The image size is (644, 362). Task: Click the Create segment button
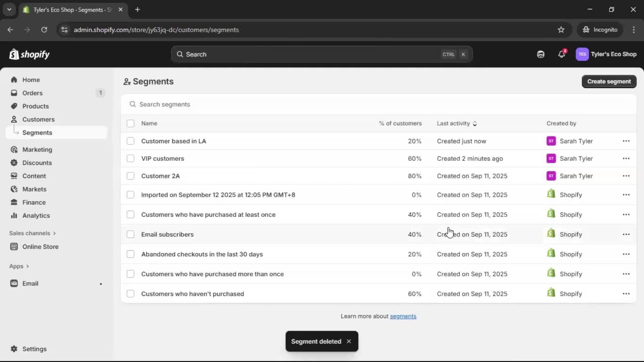(608, 81)
